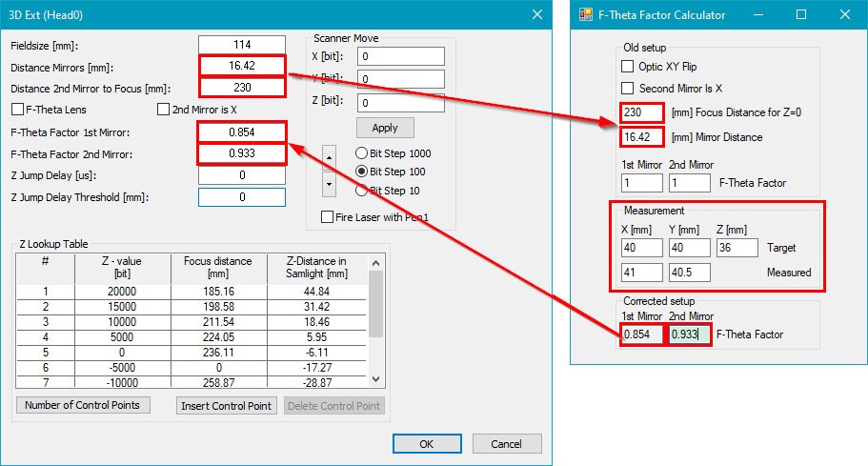
Task: Choose Bit Step 10 option
Action: pos(361,190)
